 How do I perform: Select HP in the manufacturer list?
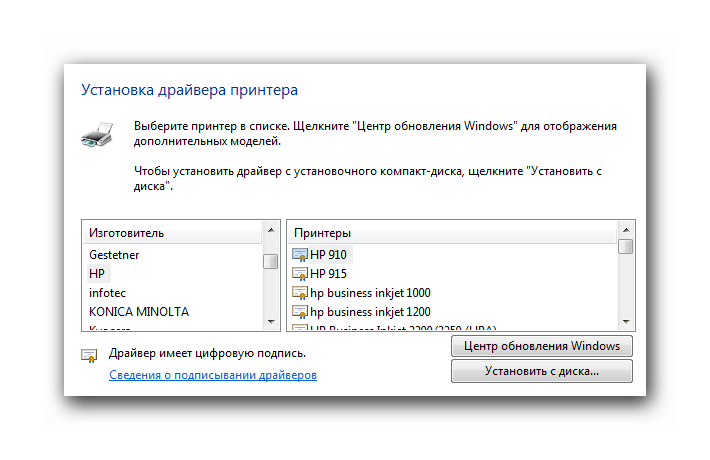click(97, 274)
